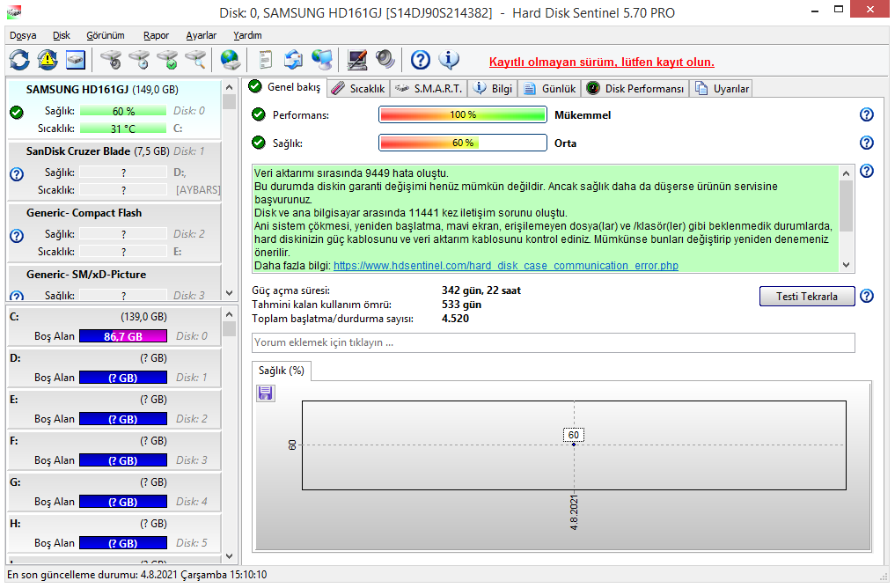The height and width of the screenshot is (588, 895).
Task: Click the Sağlık 60 % bar in overview
Action: pos(463,143)
